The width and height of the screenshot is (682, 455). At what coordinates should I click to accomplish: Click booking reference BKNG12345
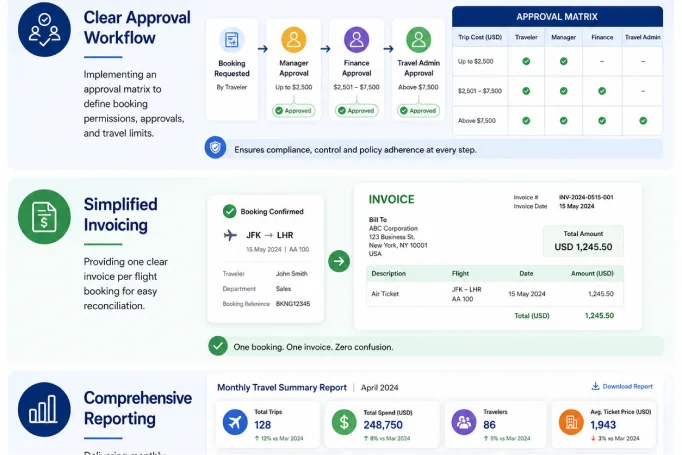click(293, 304)
